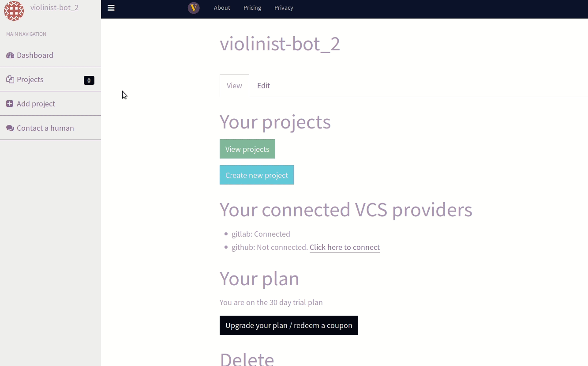Image resolution: width=588 pixels, height=366 pixels.
Task: Click the profile avatar image top left
Action: point(14,11)
